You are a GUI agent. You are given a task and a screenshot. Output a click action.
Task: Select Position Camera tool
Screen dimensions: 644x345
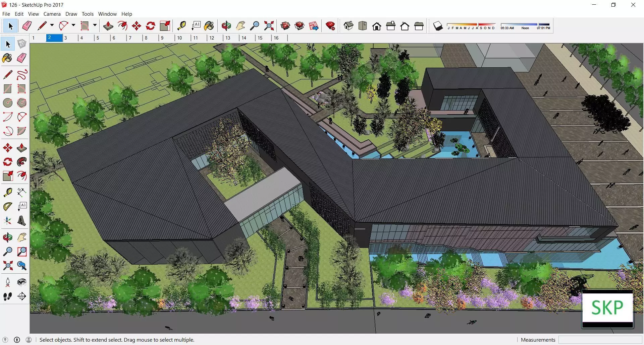(x=8, y=282)
